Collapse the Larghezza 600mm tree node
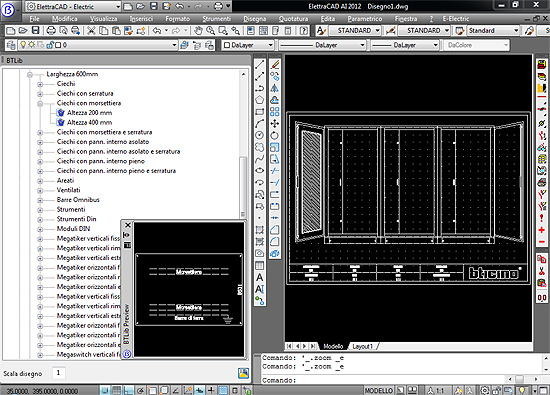The image size is (550, 395). (x=30, y=74)
